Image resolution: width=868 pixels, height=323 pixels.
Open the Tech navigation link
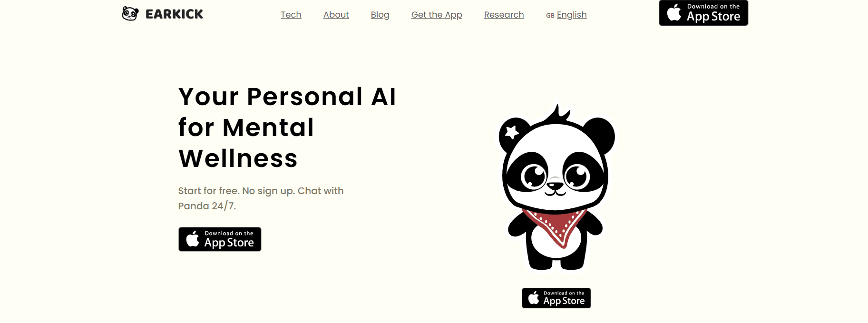click(291, 15)
